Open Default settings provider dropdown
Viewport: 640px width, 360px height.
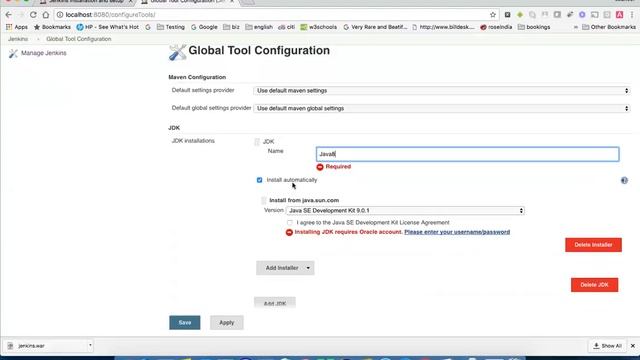tap(442, 91)
